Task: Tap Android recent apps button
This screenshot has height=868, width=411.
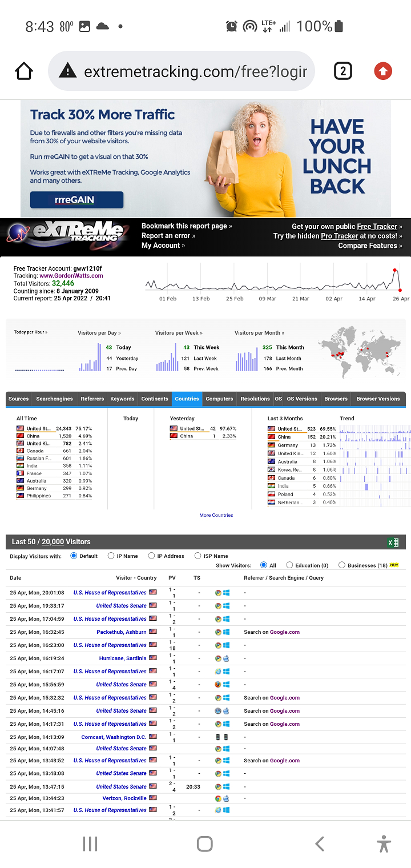Action: [90, 844]
